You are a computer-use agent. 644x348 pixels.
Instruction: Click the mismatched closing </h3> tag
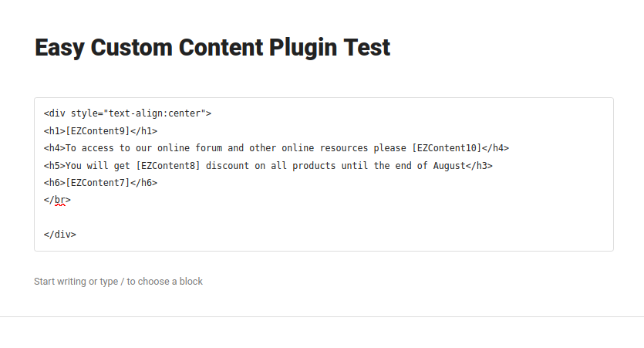[x=479, y=166]
